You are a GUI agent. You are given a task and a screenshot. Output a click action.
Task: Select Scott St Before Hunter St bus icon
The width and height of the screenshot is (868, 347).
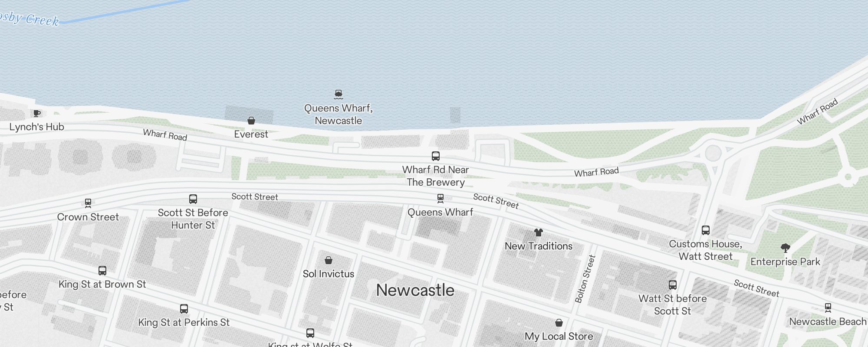pos(193,199)
